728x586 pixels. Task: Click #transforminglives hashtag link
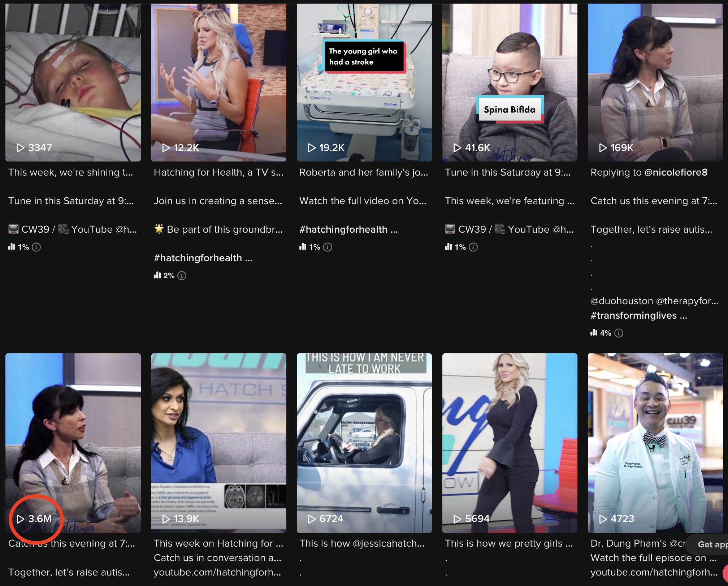(633, 315)
